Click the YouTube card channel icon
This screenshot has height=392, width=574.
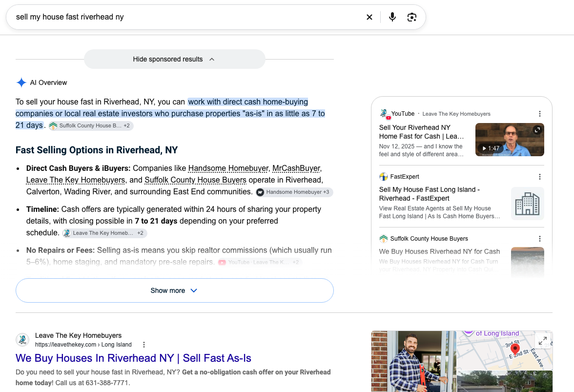pyautogui.click(x=384, y=114)
